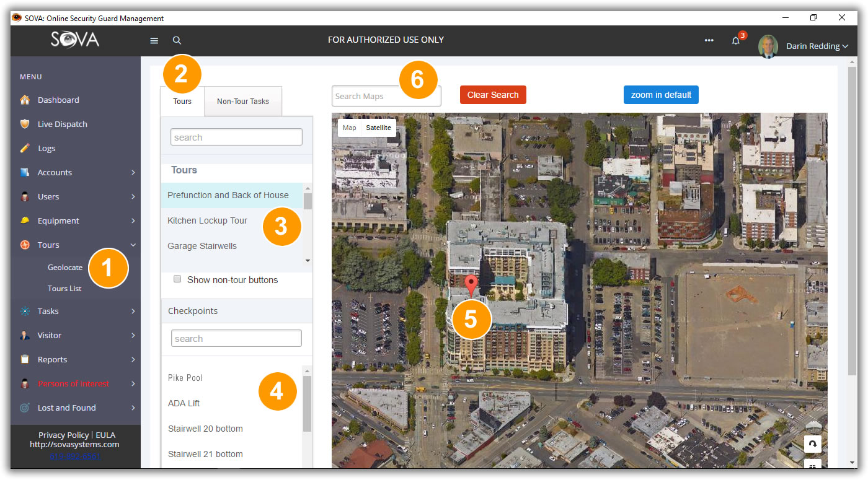
Task: Select Prefunction and Back of House tour
Action: click(232, 195)
